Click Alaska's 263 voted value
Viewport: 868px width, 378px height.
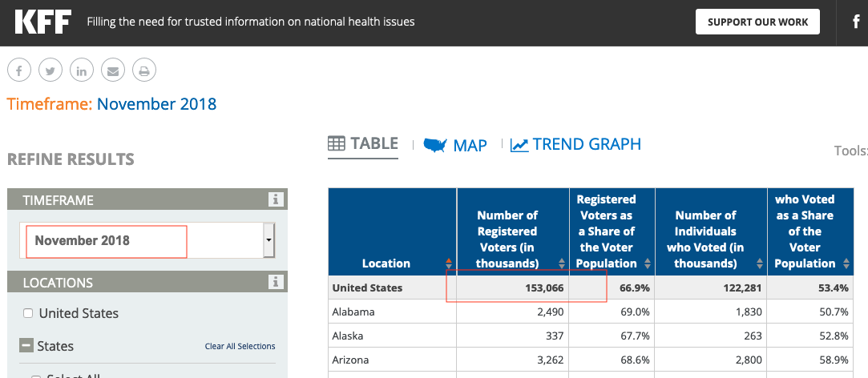753,336
